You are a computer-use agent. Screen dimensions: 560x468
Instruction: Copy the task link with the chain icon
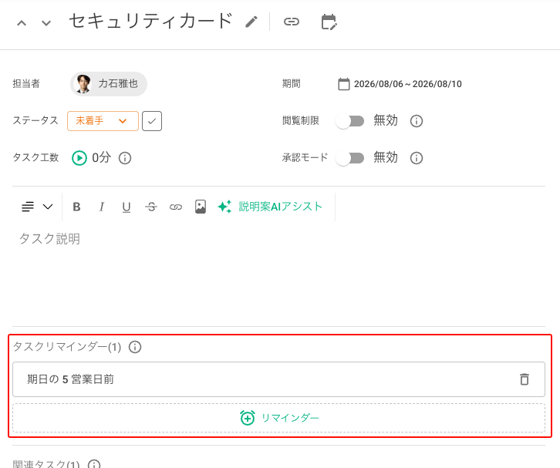pos(291,22)
